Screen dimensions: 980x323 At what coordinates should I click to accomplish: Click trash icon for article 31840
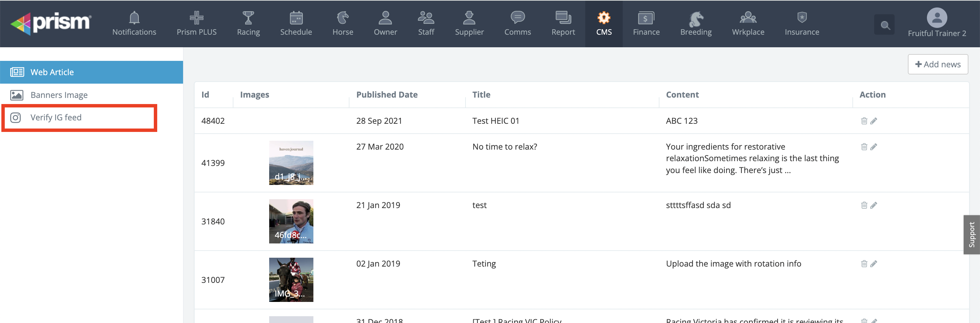pyautogui.click(x=864, y=205)
